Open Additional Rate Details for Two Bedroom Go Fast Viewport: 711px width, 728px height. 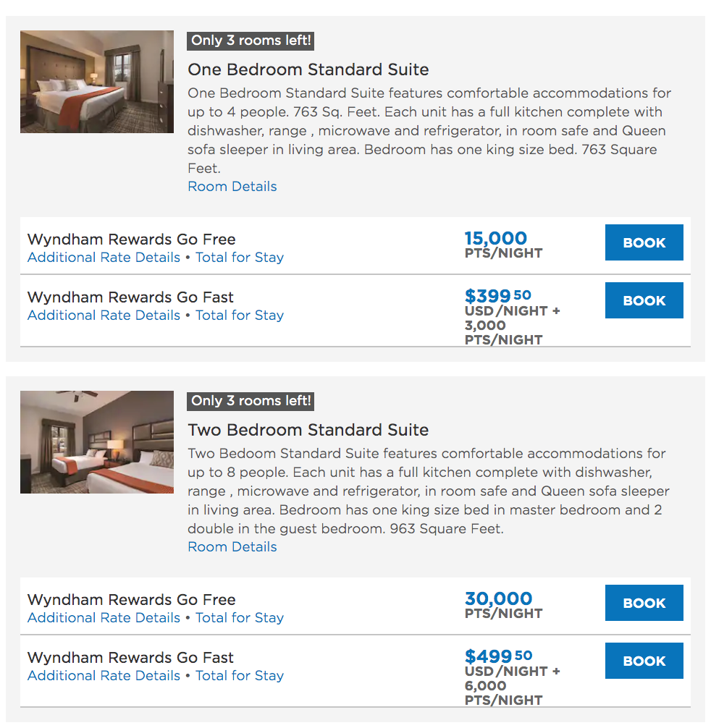click(x=104, y=676)
